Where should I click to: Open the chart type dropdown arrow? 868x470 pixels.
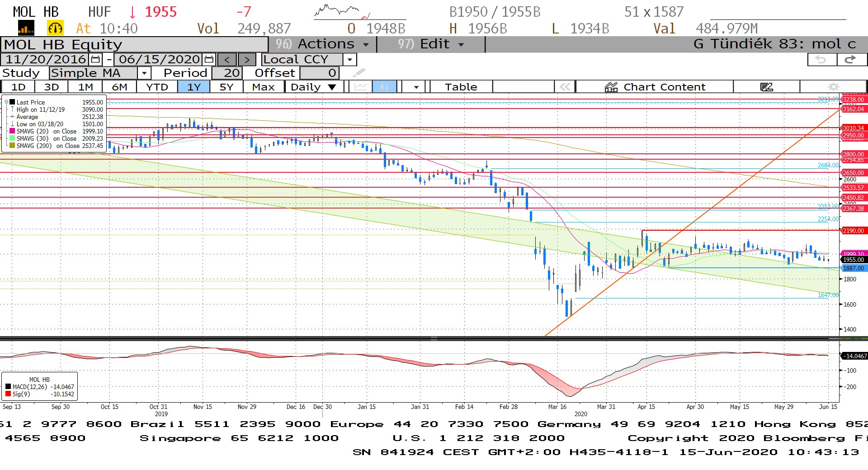tap(416, 87)
